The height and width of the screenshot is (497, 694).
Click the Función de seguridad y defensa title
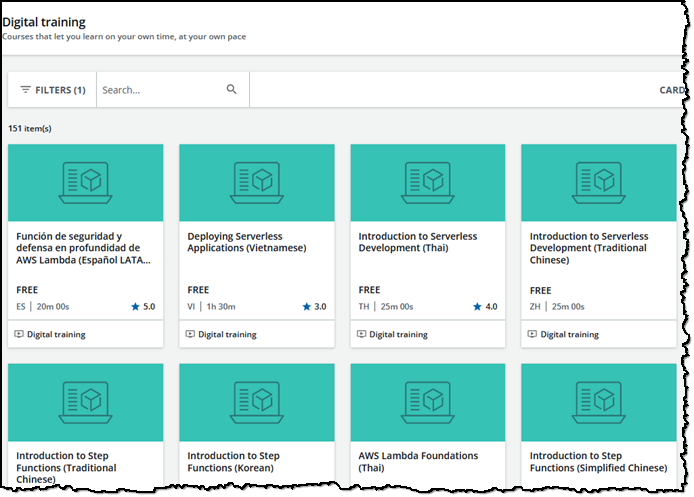tap(83, 248)
